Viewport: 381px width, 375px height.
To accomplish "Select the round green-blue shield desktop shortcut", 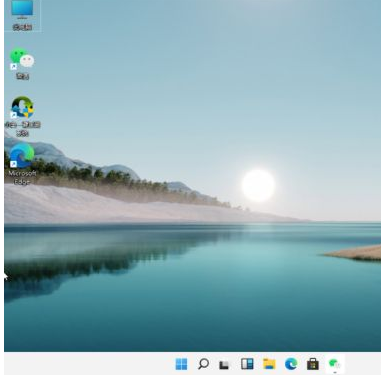I will (x=22, y=107).
